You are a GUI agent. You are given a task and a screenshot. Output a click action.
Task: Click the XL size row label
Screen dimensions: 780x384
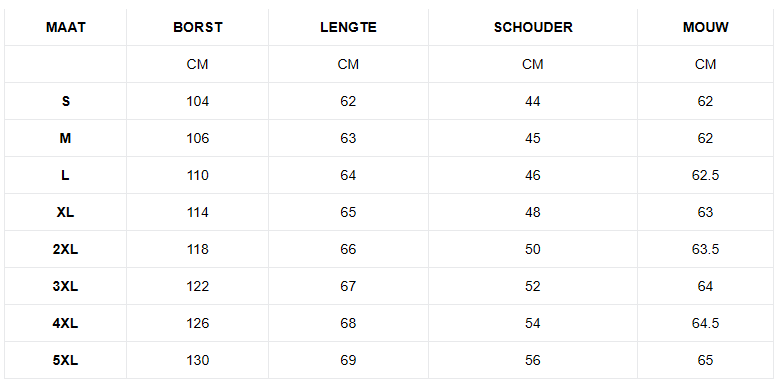[x=66, y=212]
